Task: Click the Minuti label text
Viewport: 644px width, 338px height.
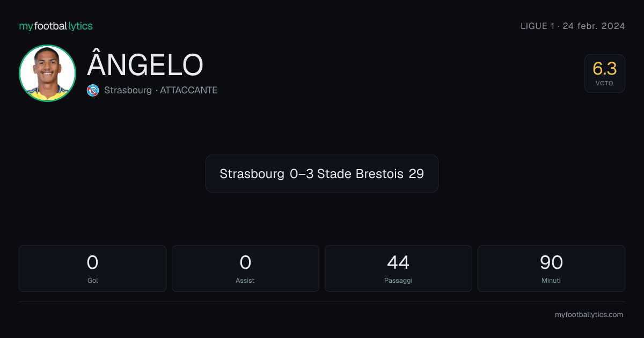Action: (x=551, y=281)
